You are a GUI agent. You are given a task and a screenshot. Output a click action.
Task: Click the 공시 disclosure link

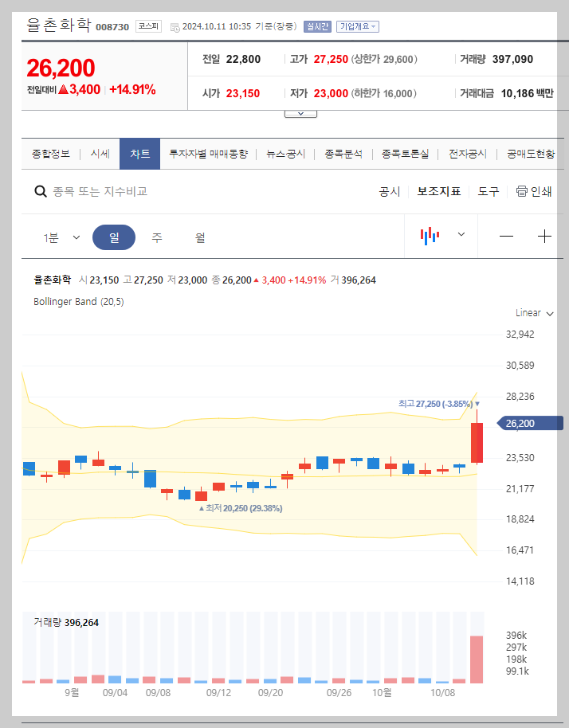[x=389, y=192]
